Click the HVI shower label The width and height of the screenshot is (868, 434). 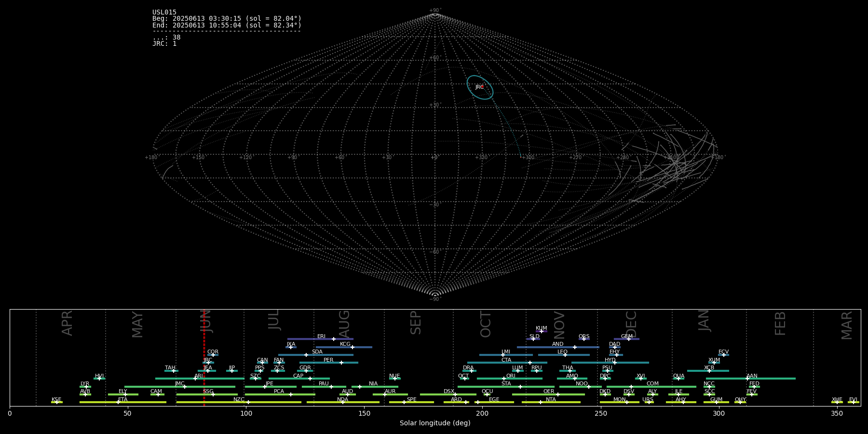99,376
